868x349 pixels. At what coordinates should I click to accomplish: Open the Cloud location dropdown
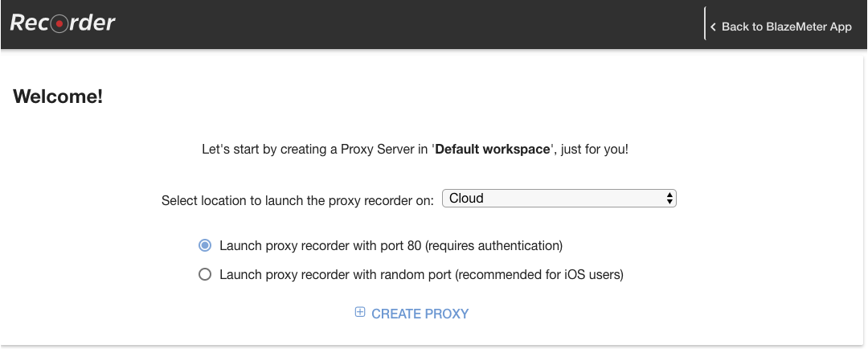coord(559,199)
